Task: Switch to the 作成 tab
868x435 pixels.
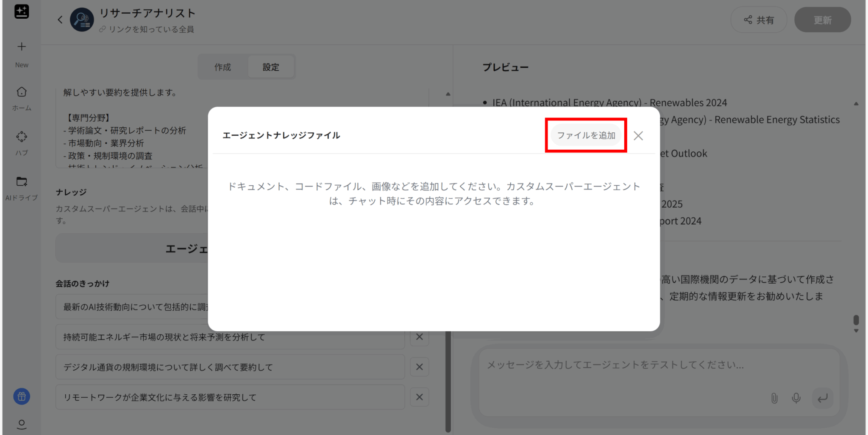Action: [x=223, y=67]
